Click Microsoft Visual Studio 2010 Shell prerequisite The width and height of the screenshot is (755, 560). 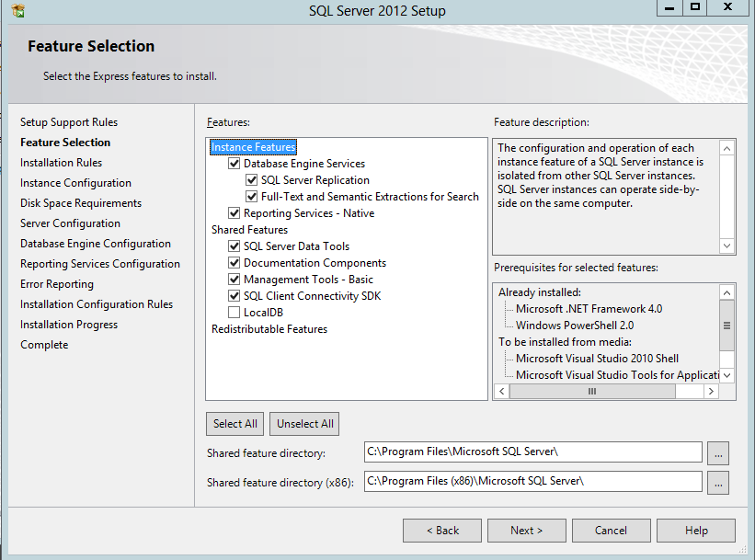click(x=597, y=359)
